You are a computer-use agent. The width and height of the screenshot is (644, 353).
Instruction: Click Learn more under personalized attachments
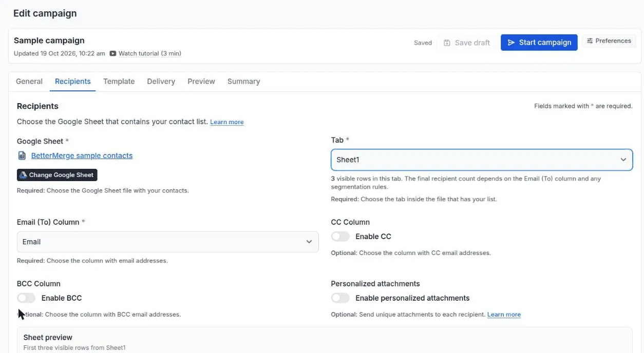pyautogui.click(x=504, y=315)
